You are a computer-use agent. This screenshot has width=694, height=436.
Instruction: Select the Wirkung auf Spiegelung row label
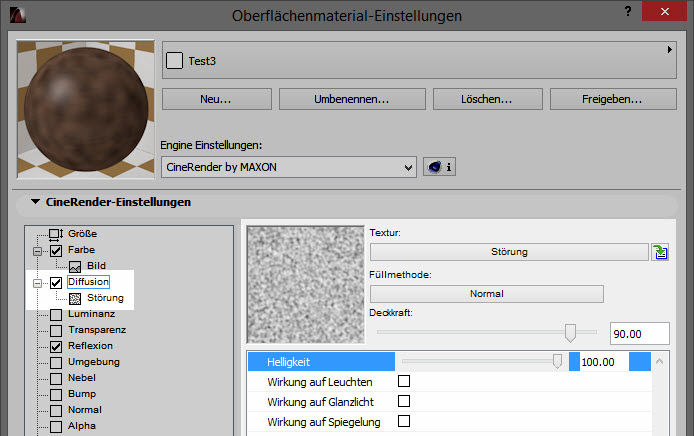324,422
